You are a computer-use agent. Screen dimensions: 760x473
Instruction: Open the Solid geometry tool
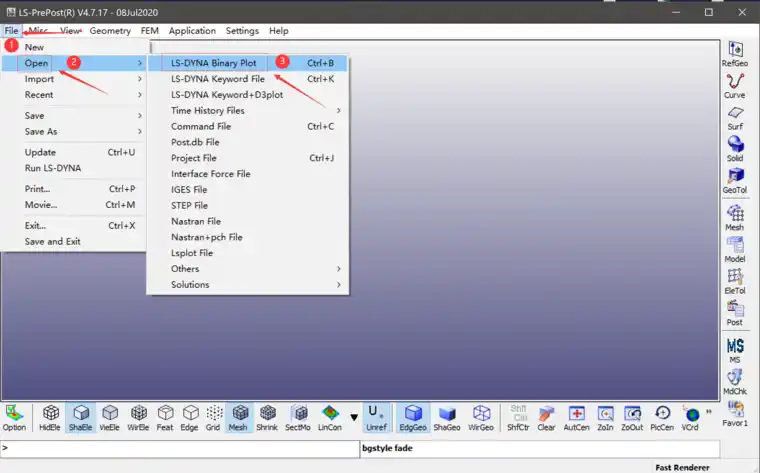pyautogui.click(x=735, y=149)
